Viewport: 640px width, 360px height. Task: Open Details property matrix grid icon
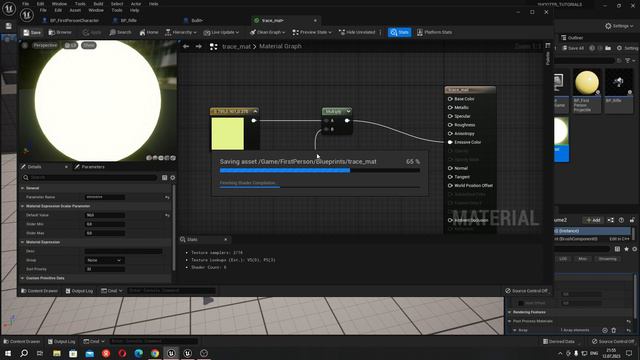[x=164, y=178]
